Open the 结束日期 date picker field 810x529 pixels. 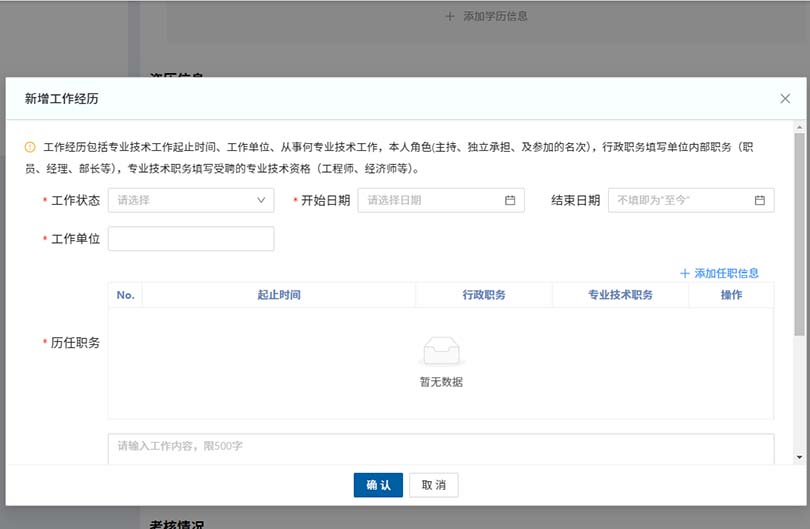pyautogui.click(x=682, y=200)
